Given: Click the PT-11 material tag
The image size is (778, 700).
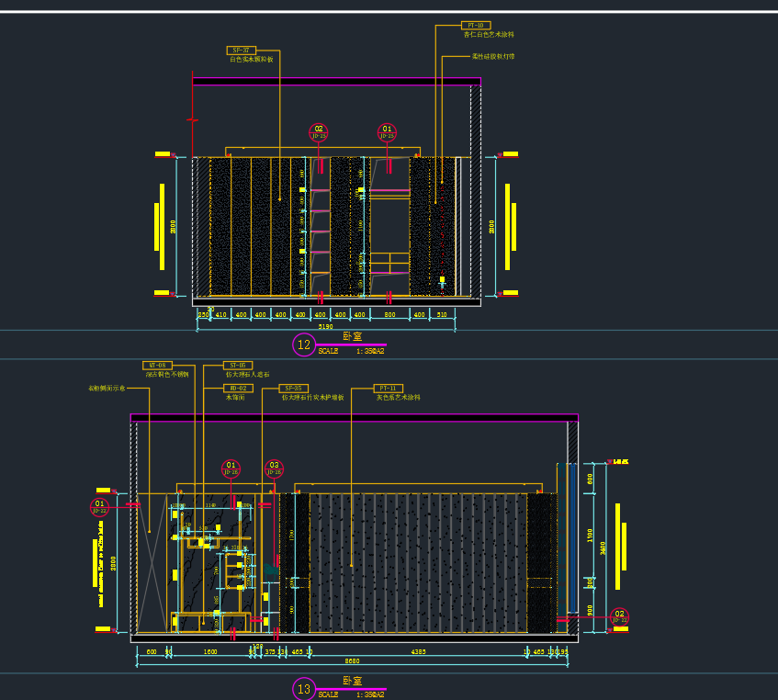Looking at the screenshot, I should [388, 388].
